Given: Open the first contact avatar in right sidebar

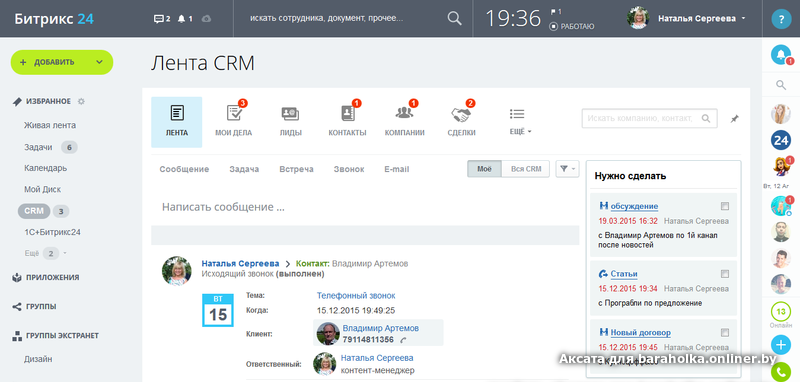Looking at the screenshot, I should 781,114.
